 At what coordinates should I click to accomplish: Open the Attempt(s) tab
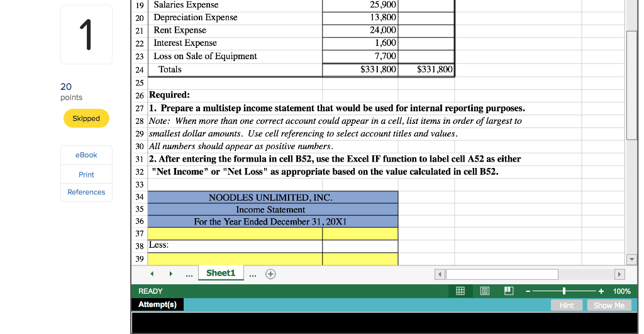[157, 304]
